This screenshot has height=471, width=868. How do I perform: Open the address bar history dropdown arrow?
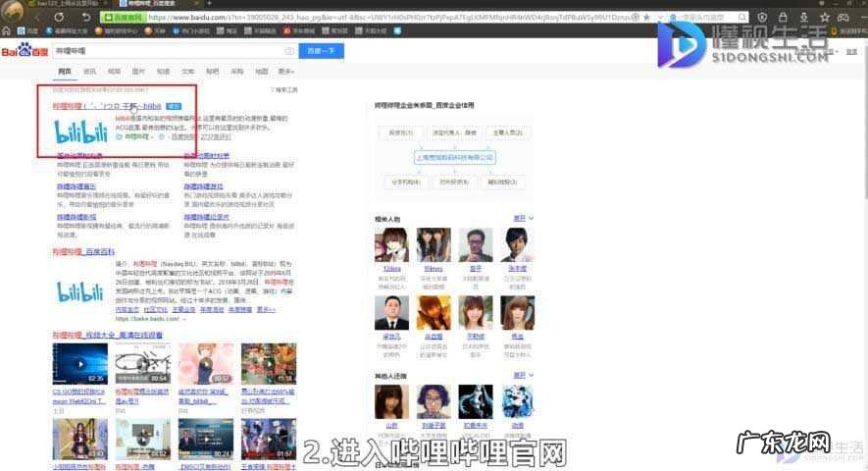coord(659,18)
